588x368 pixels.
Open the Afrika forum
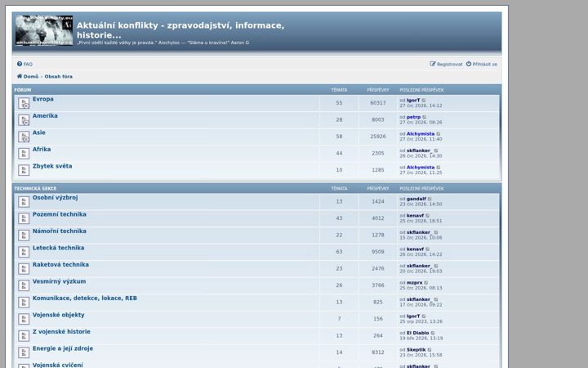[x=42, y=149]
